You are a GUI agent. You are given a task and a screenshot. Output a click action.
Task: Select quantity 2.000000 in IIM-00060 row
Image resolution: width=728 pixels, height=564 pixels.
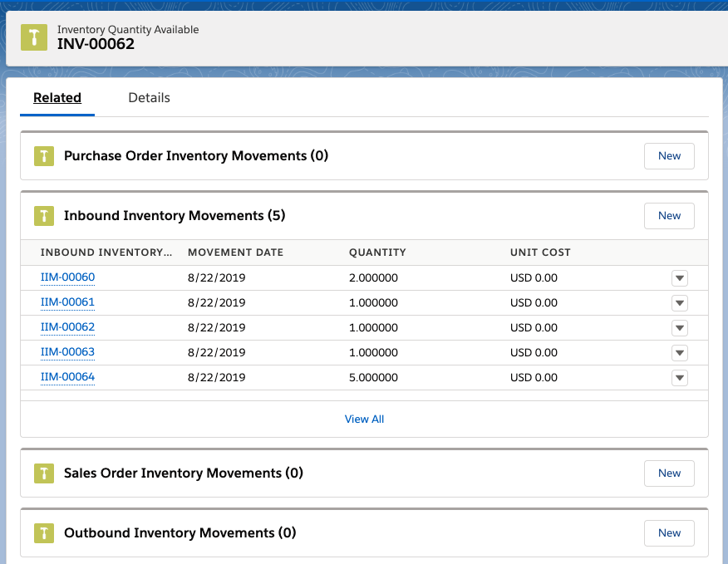tap(373, 278)
